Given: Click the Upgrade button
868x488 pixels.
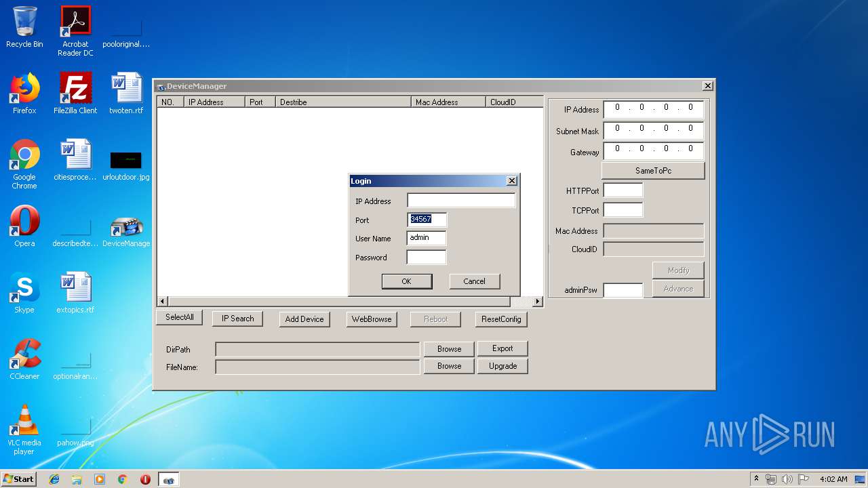Looking at the screenshot, I should click(x=502, y=366).
